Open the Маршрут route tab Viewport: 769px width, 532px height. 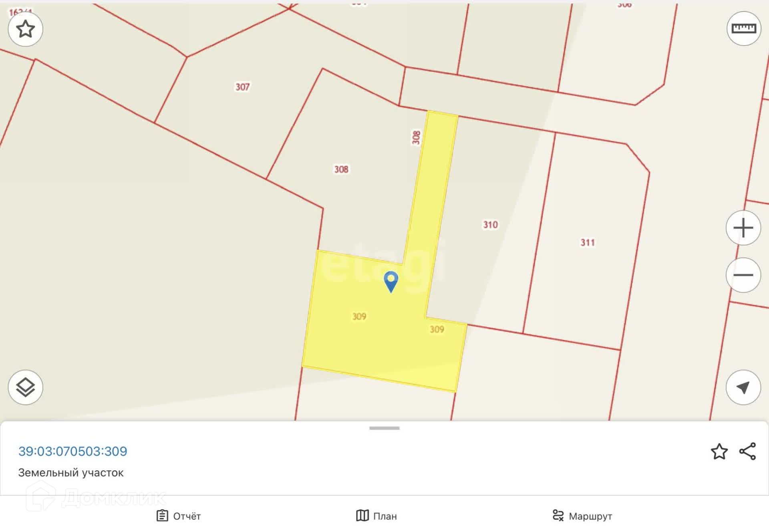582,516
